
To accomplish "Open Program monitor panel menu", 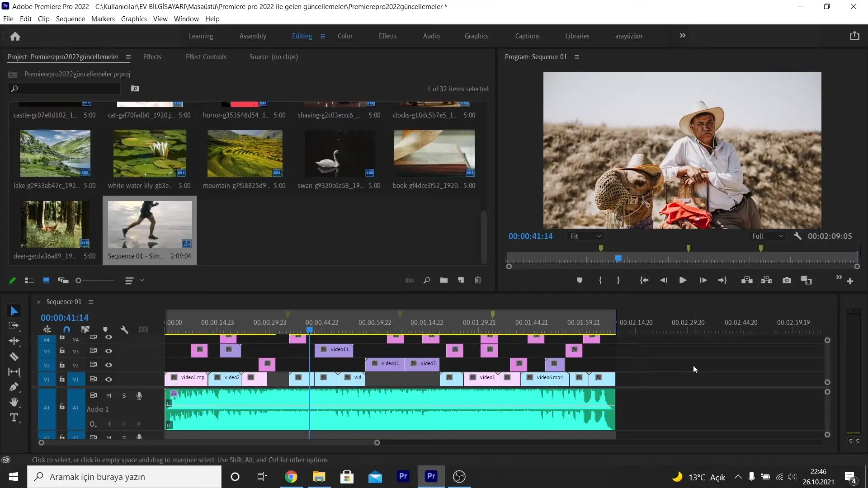I will 576,57.
